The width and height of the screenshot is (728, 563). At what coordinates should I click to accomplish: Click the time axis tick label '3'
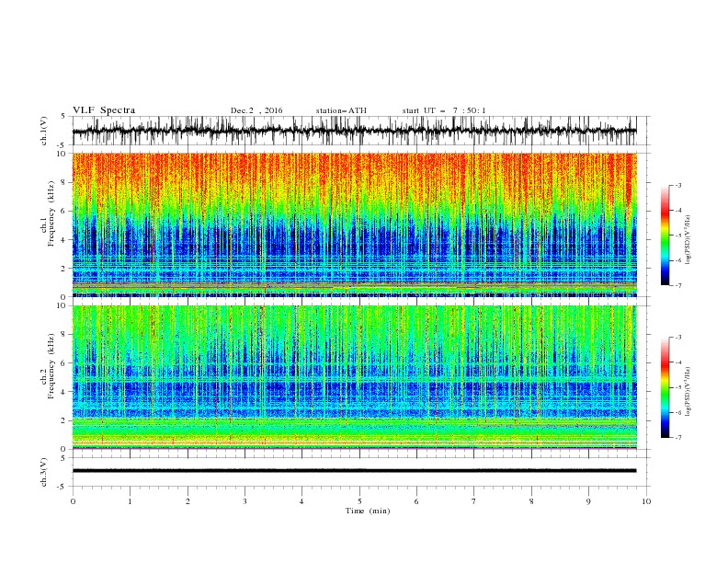pos(245,501)
